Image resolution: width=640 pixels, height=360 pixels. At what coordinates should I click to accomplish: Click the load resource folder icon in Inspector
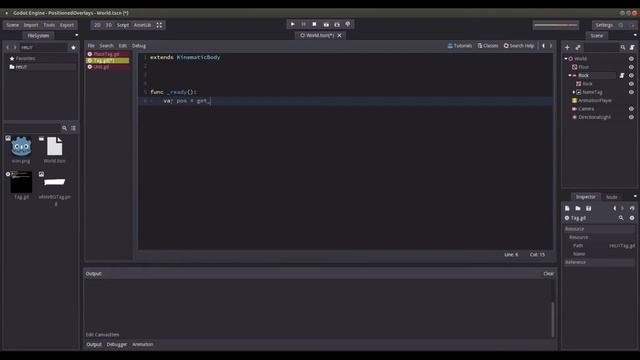coord(578,208)
